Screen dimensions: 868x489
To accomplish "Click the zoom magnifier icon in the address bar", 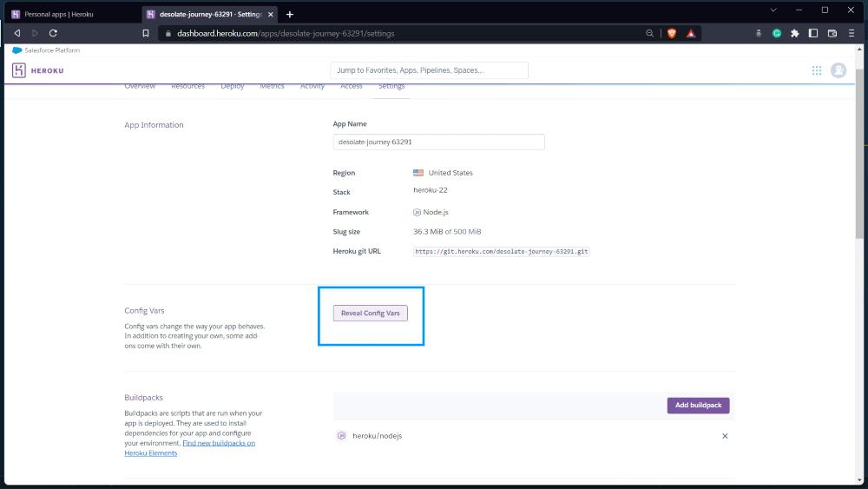I will 650,33.
